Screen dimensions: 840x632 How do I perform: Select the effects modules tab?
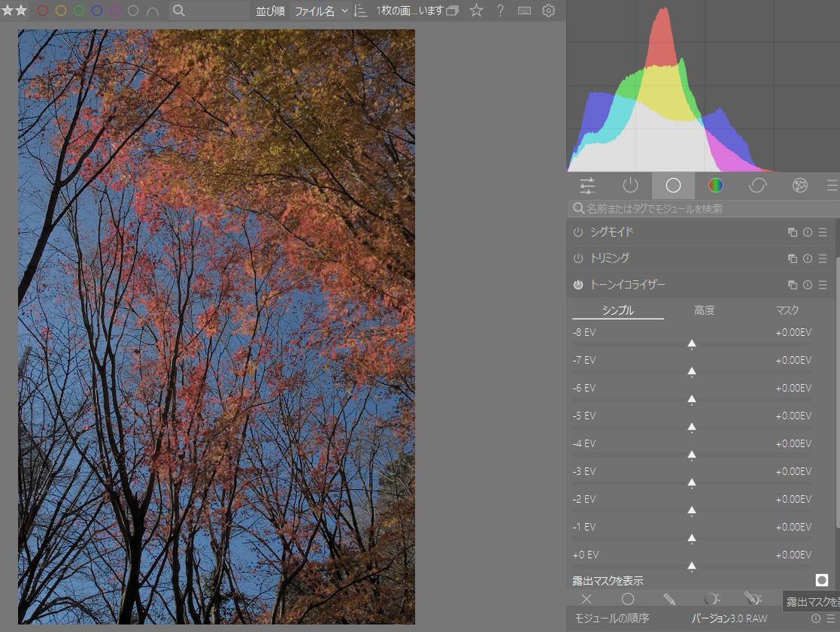[800, 186]
